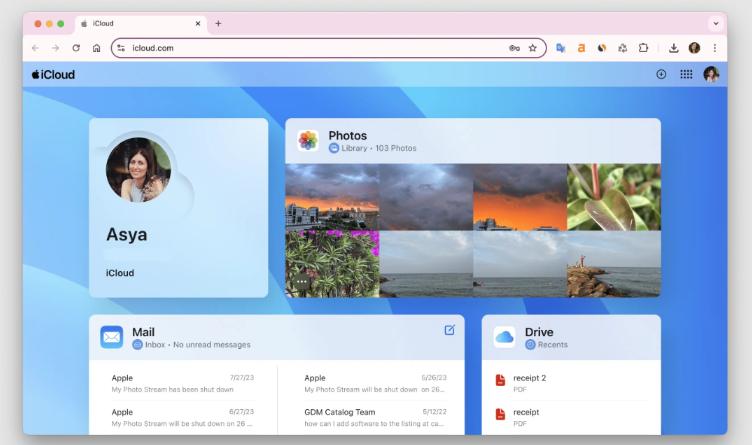Bookmark this page with the star

click(x=532, y=48)
